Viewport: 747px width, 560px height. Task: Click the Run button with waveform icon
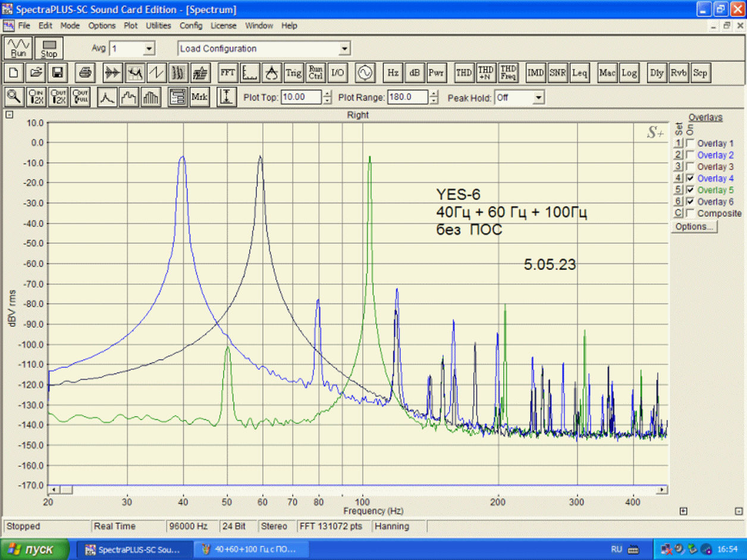18,48
